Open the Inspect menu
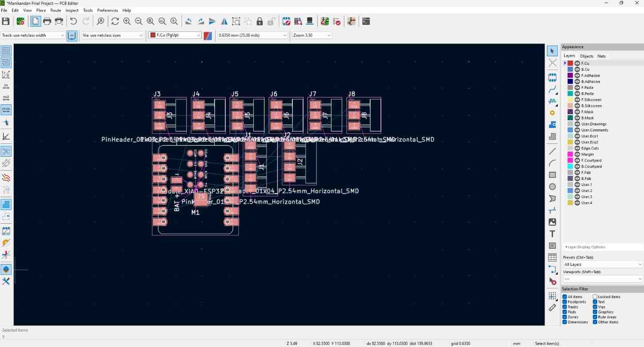Screen dimensions: 644x347 click(x=72, y=10)
